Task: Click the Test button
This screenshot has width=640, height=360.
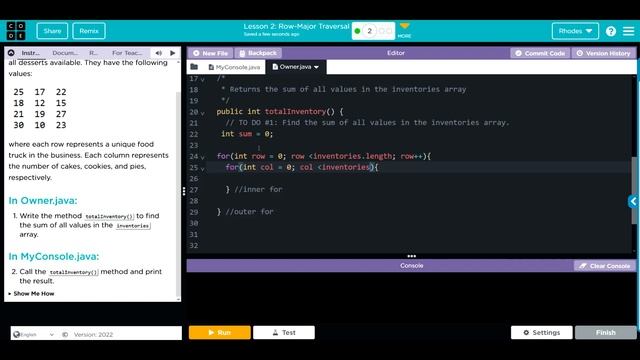Action: pos(284,333)
